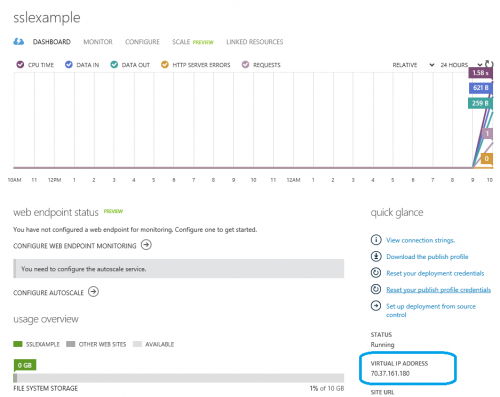
Task: Toggle the HTTP Server Errors metric checkbox
Action: click(165, 64)
